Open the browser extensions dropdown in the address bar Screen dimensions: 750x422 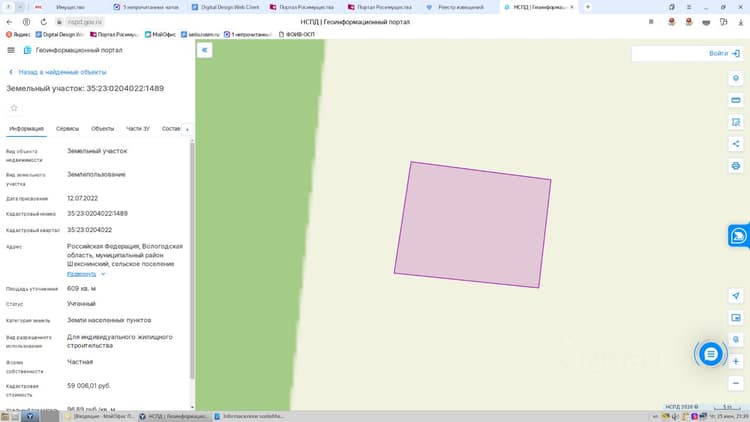tap(723, 22)
